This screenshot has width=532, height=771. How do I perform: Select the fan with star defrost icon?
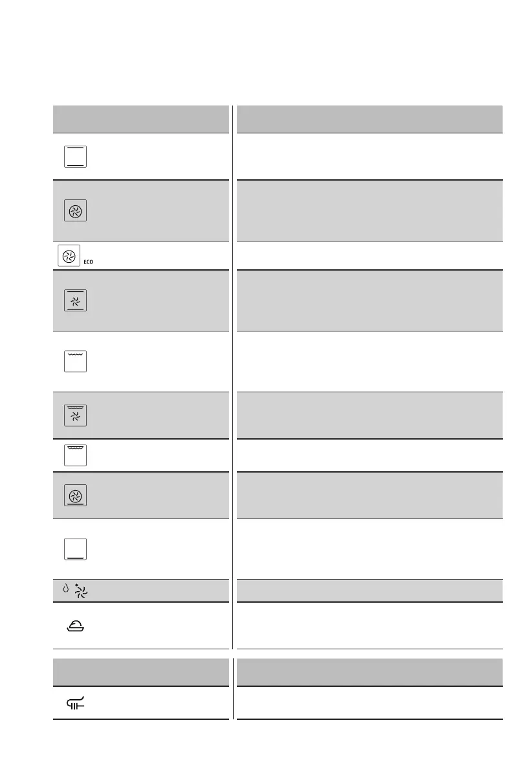click(x=82, y=590)
